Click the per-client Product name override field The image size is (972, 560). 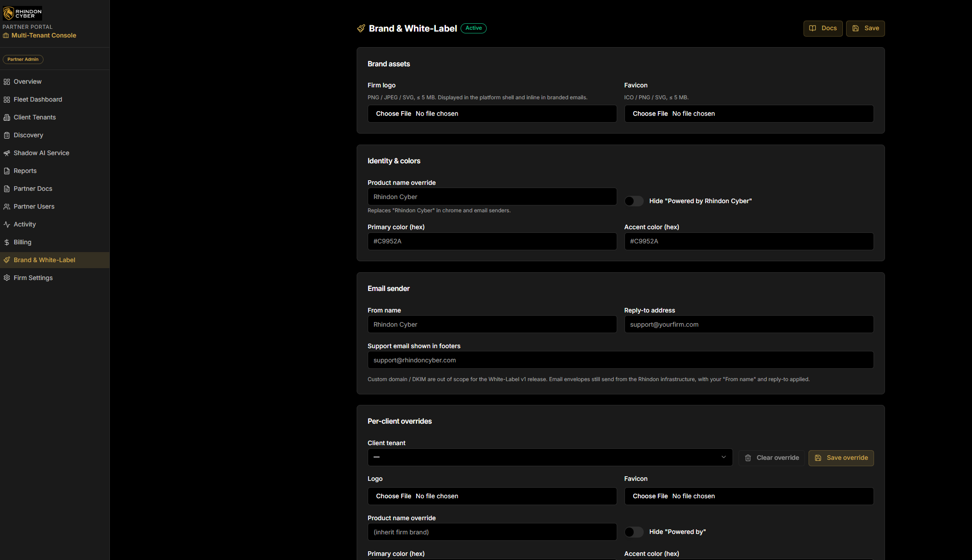pyautogui.click(x=492, y=532)
